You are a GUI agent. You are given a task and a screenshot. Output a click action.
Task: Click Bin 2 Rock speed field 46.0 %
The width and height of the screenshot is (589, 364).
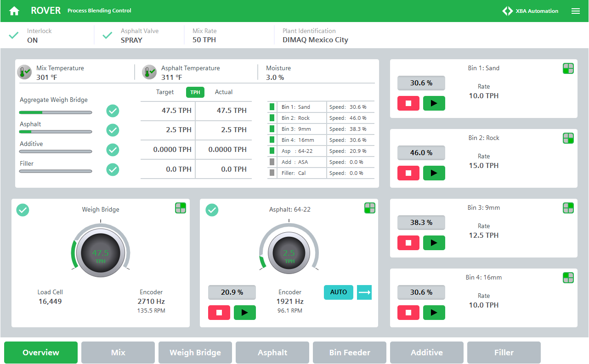click(x=421, y=153)
